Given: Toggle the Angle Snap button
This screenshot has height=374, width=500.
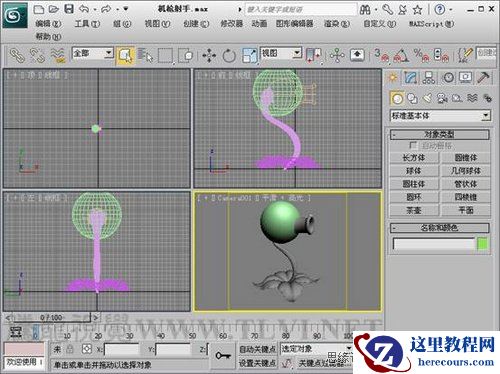Looking at the screenshot, I should [401, 55].
